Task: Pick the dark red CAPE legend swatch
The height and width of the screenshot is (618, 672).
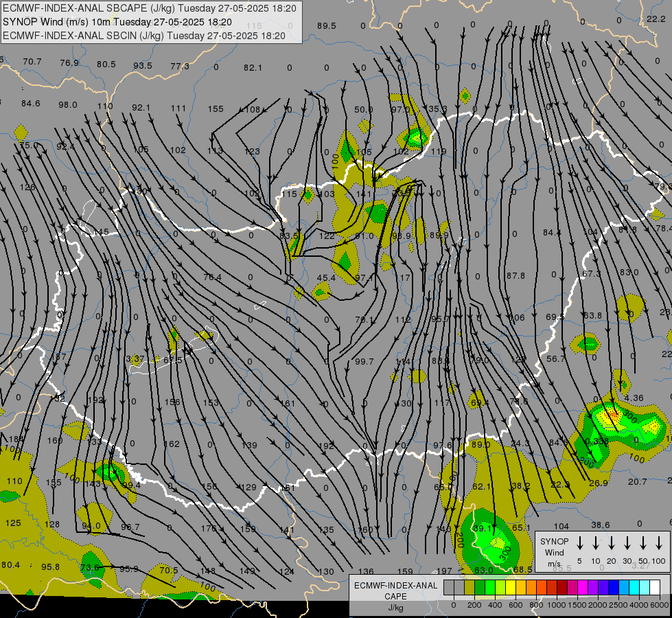Action: [562, 588]
